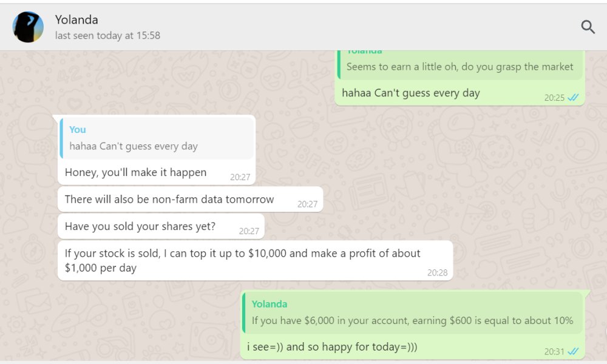
Task: Click the "You" label in quoted reply
Action: (x=78, y=130)
